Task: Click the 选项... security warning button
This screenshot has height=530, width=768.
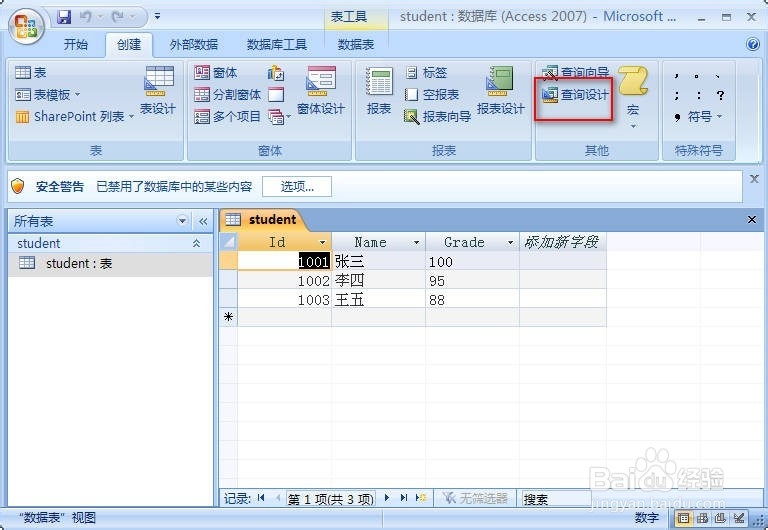Action: (297, 187)
